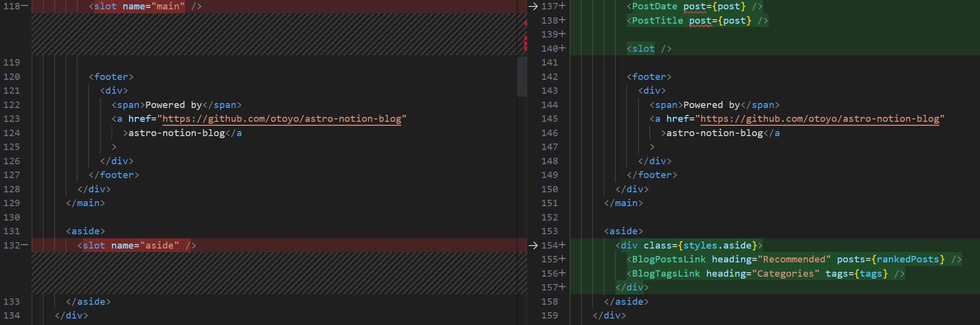
Task: Click the plus marker on line 157
Action: [562, 287]
